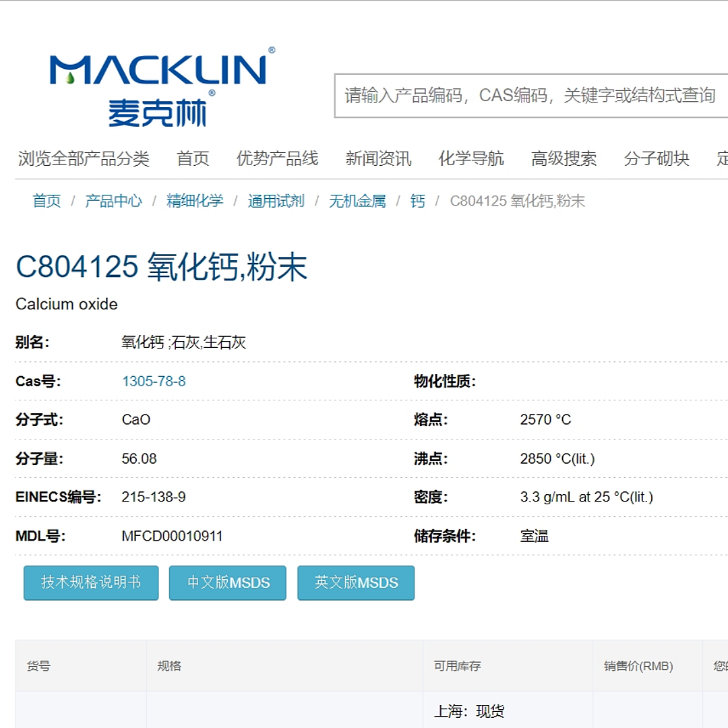The width and height of the screenshot is (728, 728).
Task: Click the Calcium oxide English name
Action: (x=66, y=304)
